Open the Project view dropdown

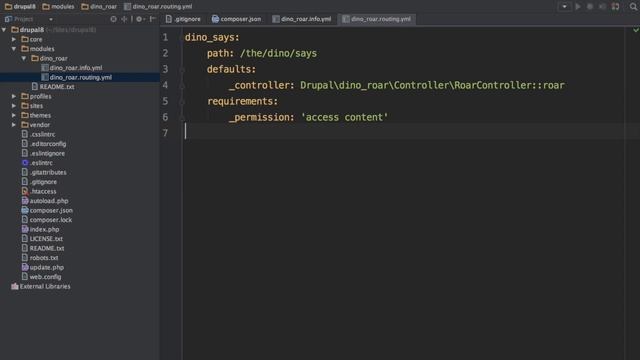[51, 19]
